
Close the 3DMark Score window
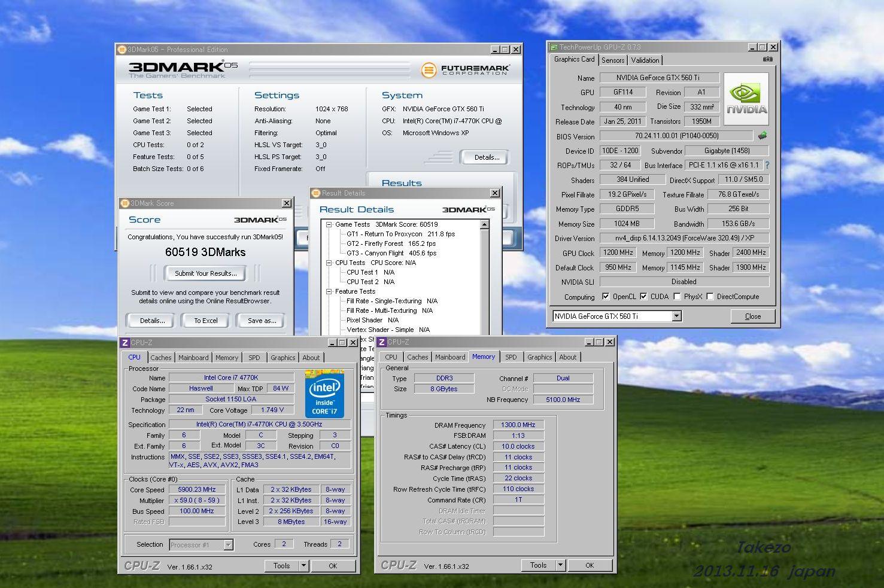tap(287, 203)
